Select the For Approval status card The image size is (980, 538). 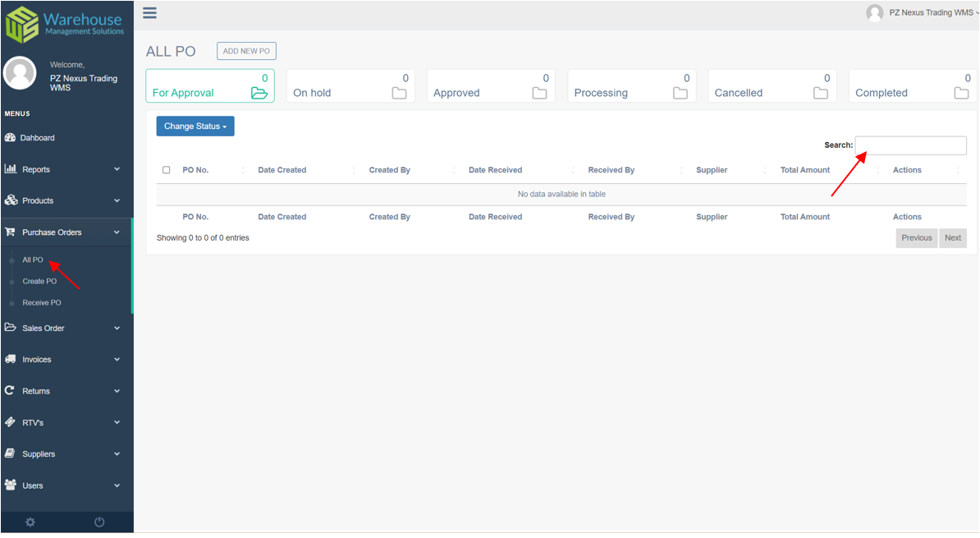(x=210, y=85)
